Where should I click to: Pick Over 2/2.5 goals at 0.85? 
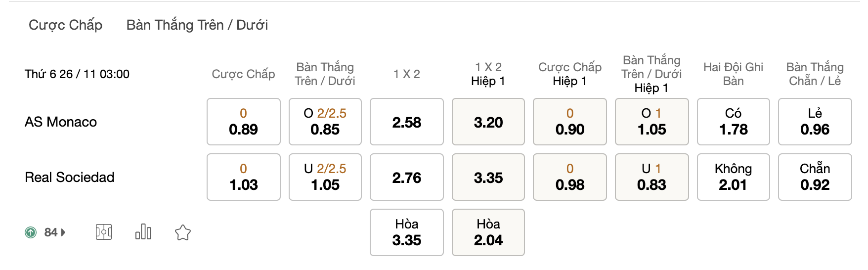tap(325, 122)
